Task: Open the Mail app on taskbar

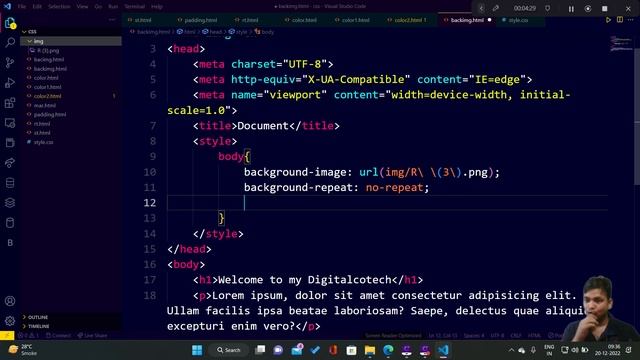Action: coord(297,350)
